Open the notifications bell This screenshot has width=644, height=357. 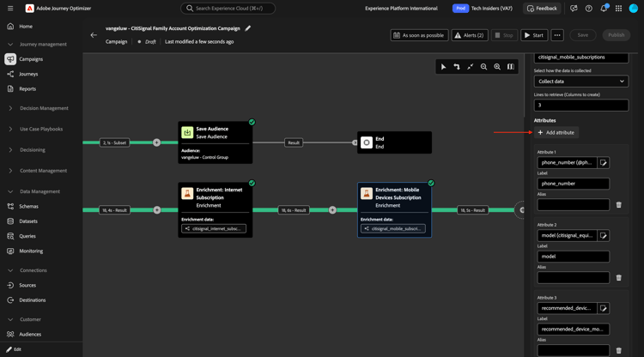(604, 9)
